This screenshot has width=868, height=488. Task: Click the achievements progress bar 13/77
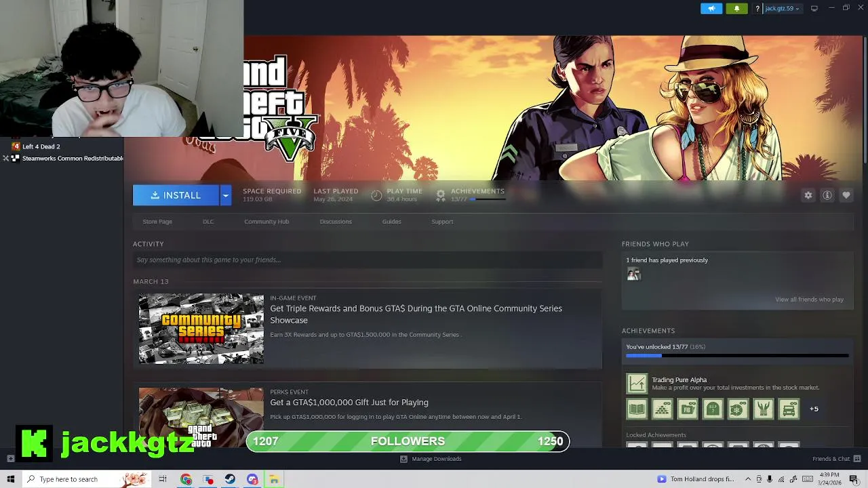737,355
